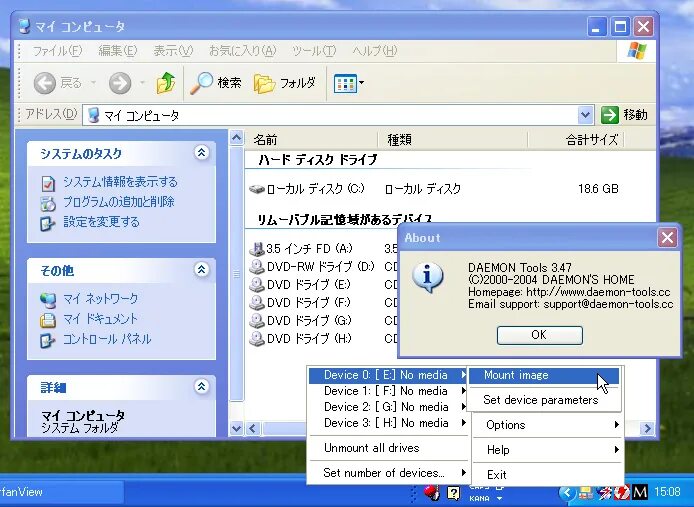Click the task pane scroll up arrow
The width and height of the screenshot is (694, 507).
[236, 138]
